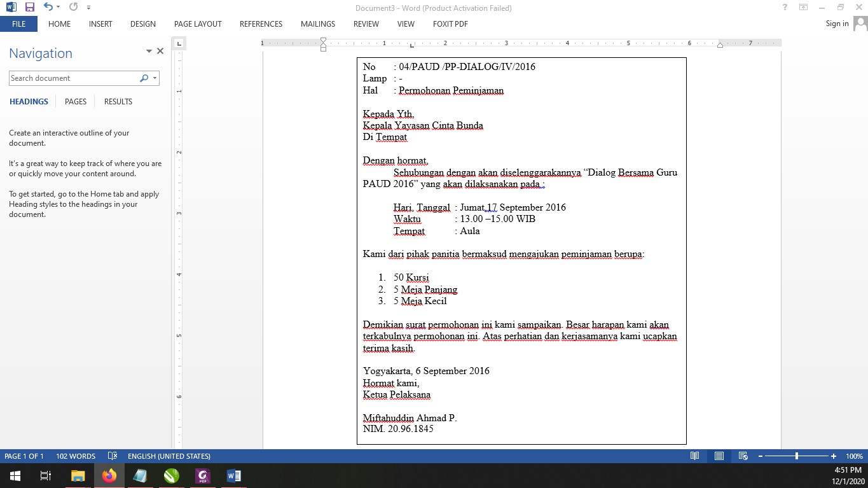This screenshot has width=868, height=488.
Task: Toggle the ribbon display options
Action: coord(803,7)
